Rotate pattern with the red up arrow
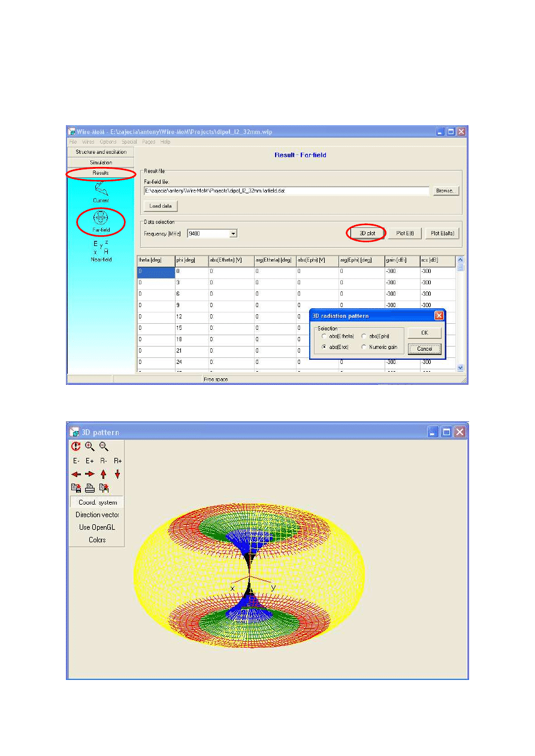This screenshot has height=756, width=535. click(x=104, y=474)
